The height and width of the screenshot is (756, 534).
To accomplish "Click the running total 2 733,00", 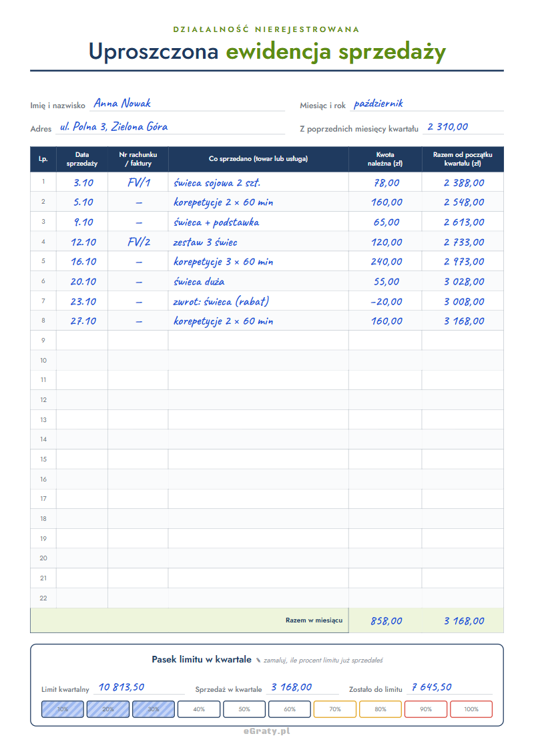I will [x=464, y=242].
